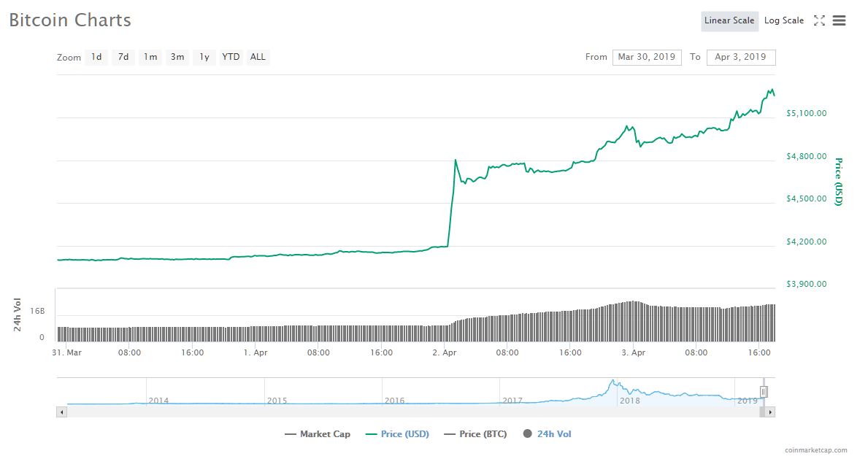Select the 1m zoom range
868x459 pixels.
point(150,57)
